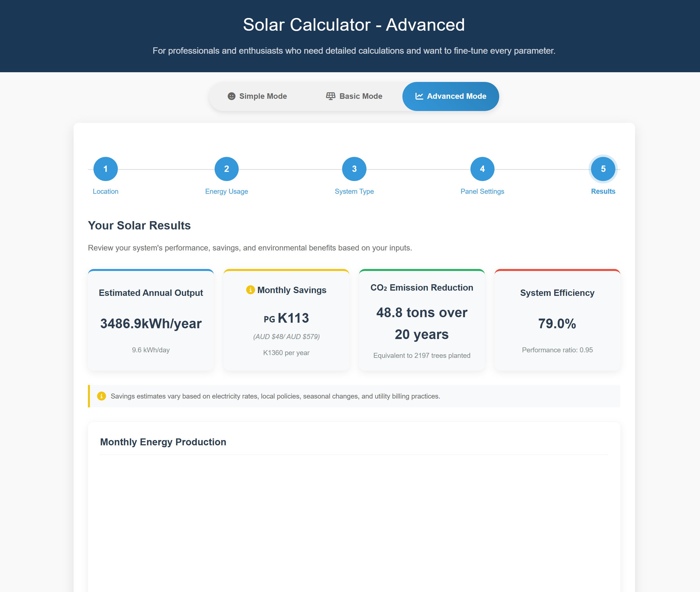This screenshot has height=592, width=700.
Task: Click the progress bar between steps 4 and 5
Action: click(x=542, y=169)
